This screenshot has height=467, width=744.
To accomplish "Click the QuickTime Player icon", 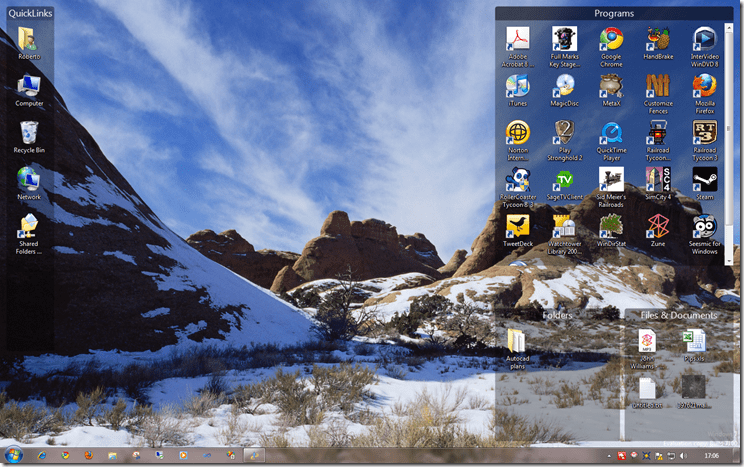I will point(611,133).
